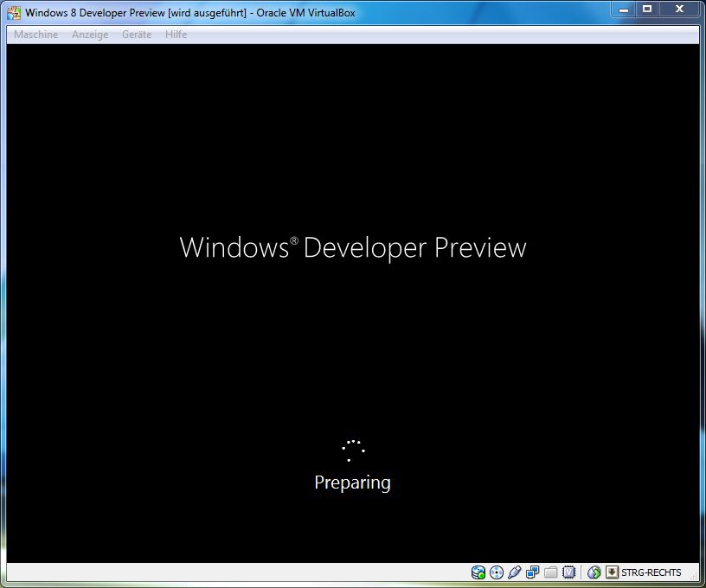Click the optical CD/DVD drive status icon

(x=496, y=572)
